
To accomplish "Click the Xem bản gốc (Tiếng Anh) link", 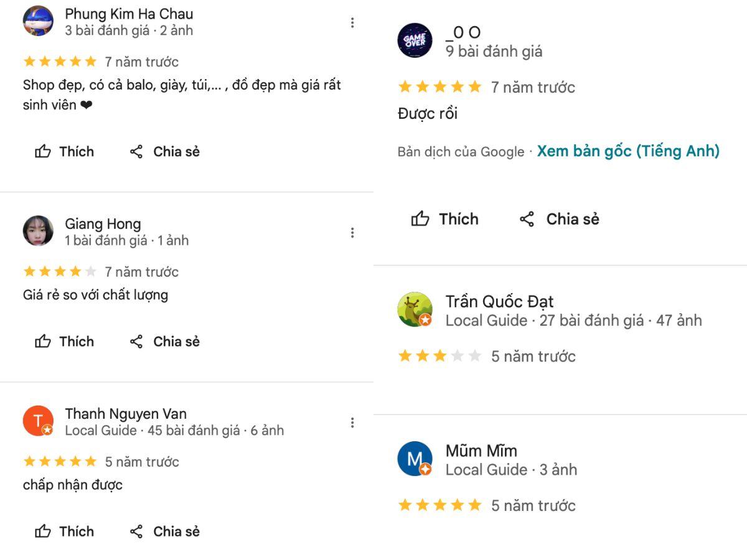I will click(x=628, y=151).
